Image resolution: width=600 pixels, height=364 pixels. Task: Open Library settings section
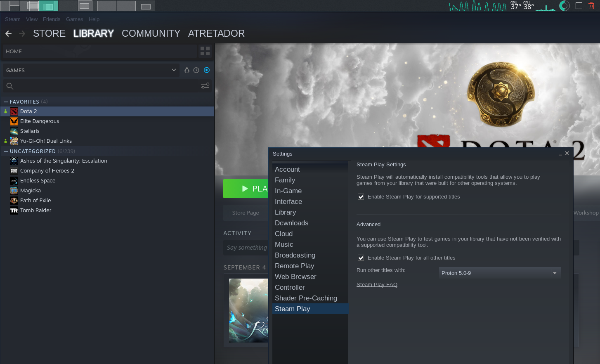pos(310,212)
